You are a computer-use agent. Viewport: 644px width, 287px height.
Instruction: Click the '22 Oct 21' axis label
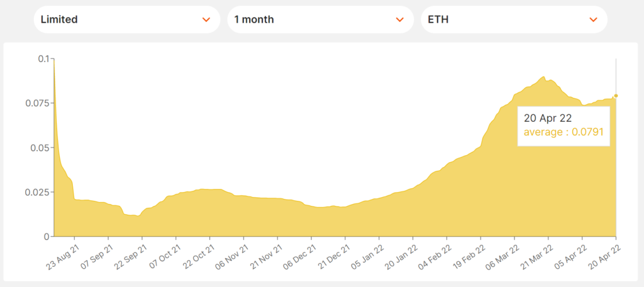[x=198, y=256]
